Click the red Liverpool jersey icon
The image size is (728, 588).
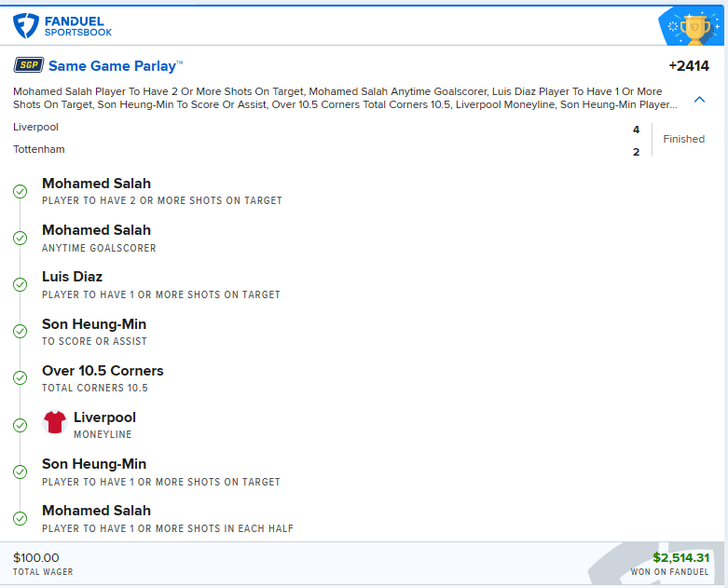coord(55,422)
